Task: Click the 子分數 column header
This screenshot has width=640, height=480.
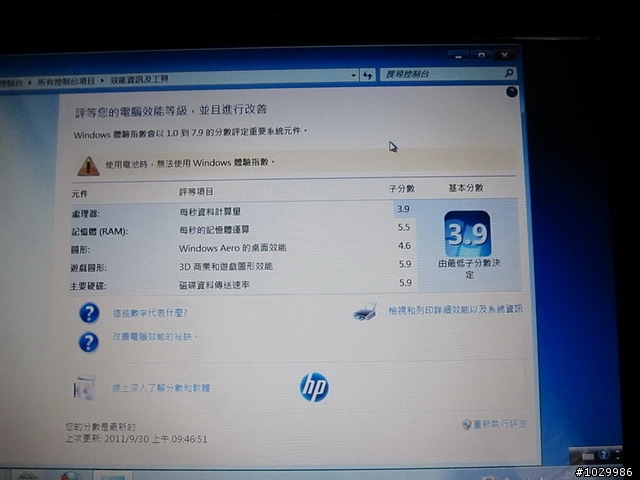Action: point(402,189)
